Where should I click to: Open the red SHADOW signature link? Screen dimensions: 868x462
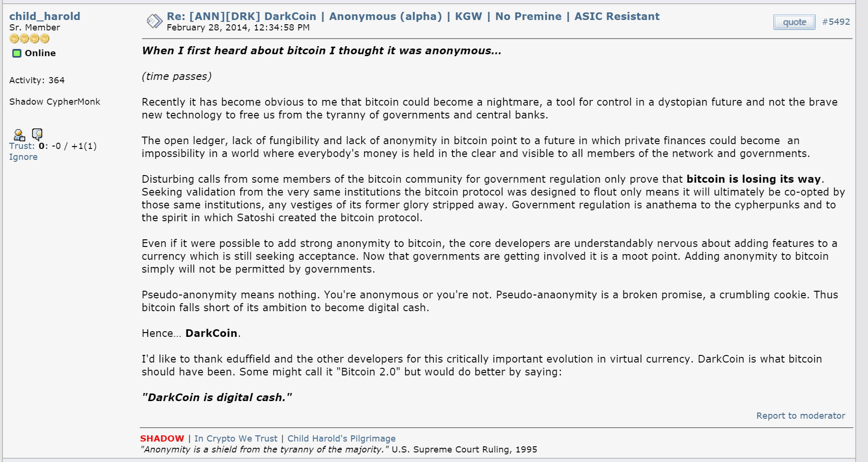click(162, 439)
